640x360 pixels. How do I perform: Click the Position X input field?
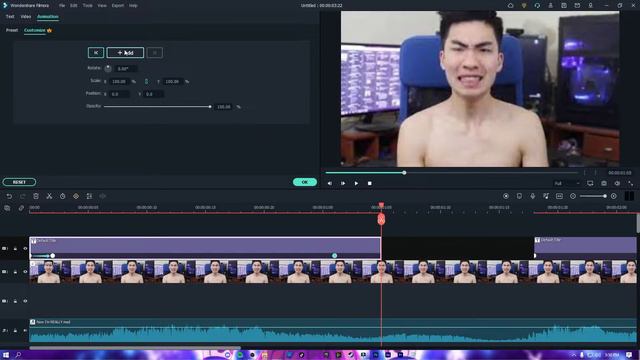click(119, 94)
